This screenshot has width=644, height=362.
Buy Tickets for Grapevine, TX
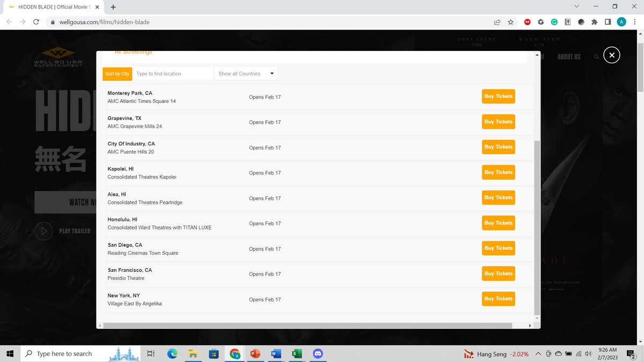pyautogui.click(x=499, y=122)
